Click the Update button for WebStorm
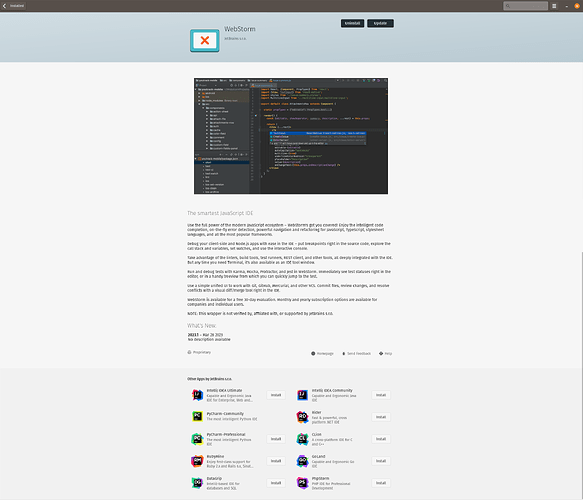Image resolution: width=583 pixels, height=500 pixels. click(x=380, y=23)
